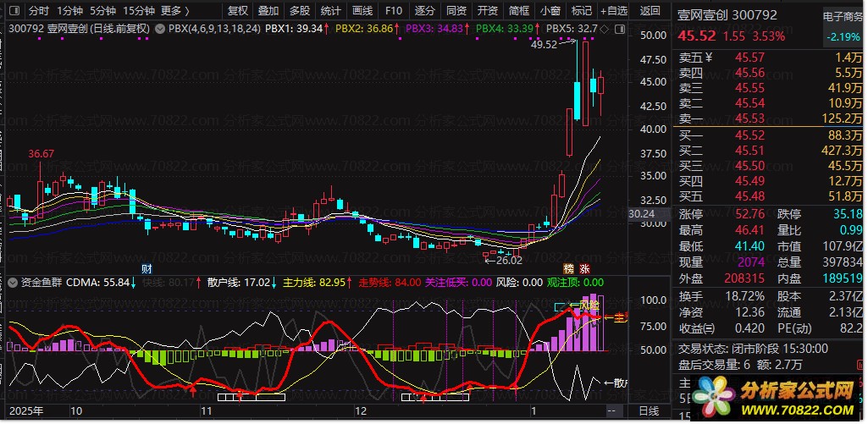Click 涨停 value 52.76
The image size is (868, 424).
click(x=749, y=214)
